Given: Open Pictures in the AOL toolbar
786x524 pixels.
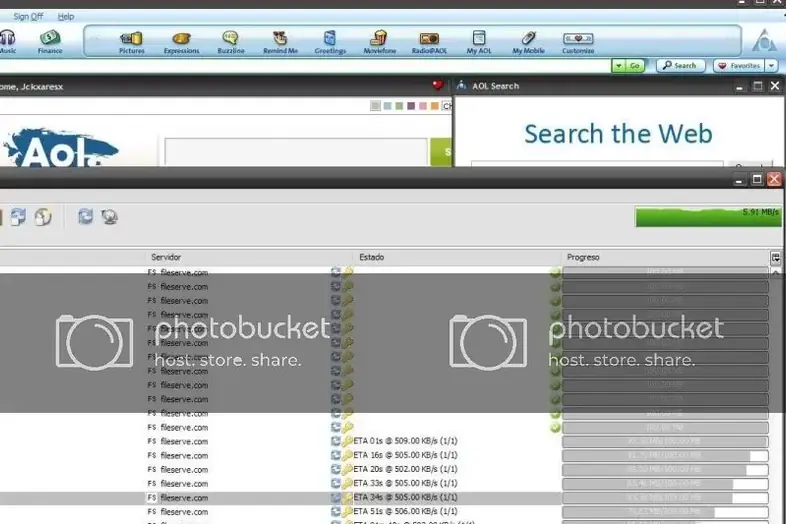Looking at the screenshot, I should coord(131,42).
